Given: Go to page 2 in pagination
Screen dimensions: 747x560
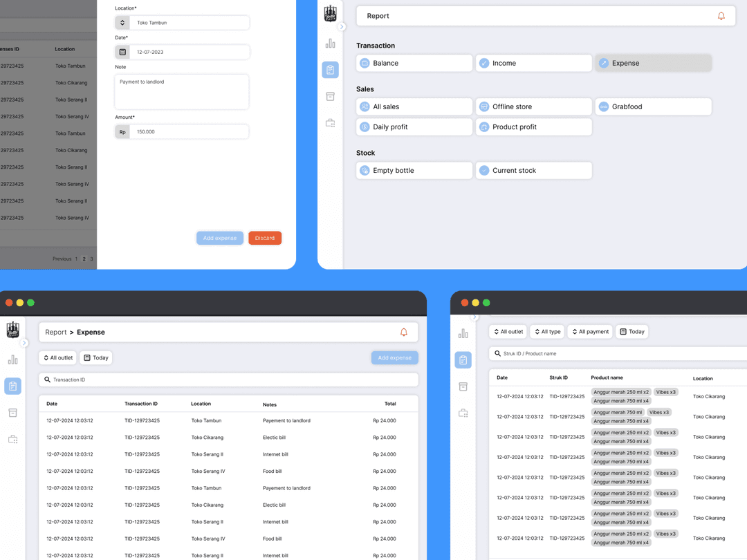Looking at the screenshot, I should click(x=84, y=259).
